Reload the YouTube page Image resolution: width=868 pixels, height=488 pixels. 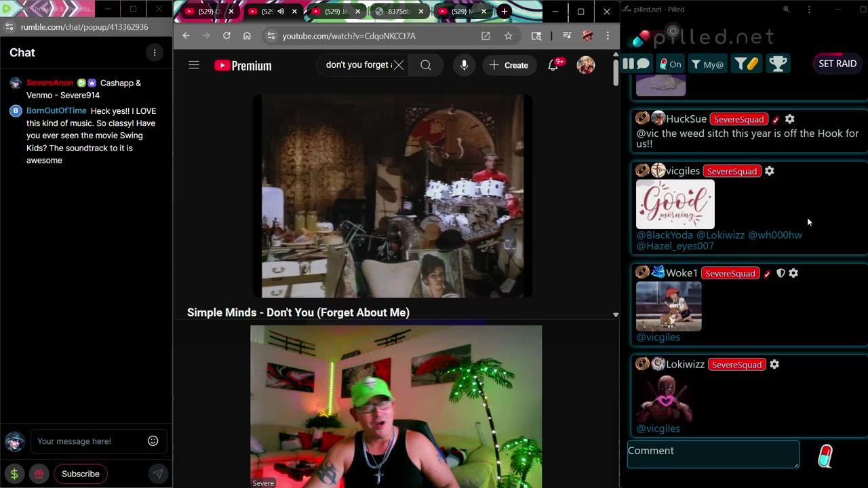coord(226,36)
